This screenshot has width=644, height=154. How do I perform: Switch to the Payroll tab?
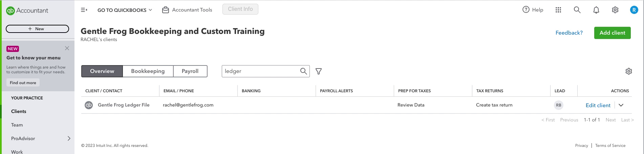[x=190, y=71]
